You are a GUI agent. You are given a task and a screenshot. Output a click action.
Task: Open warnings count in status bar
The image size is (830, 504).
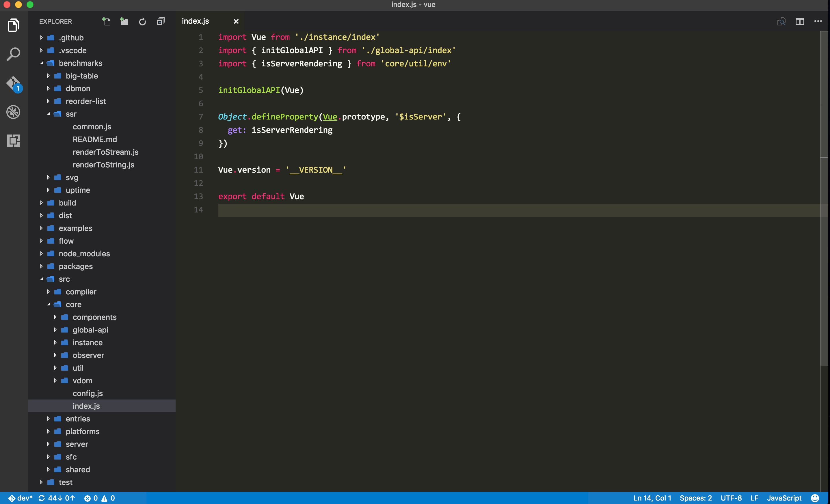pyautogui.click(x=108, y=498)
